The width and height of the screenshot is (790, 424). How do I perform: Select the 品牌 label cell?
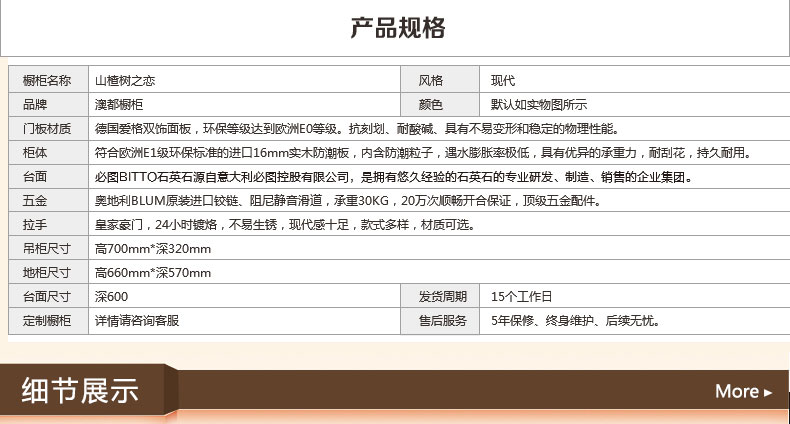48,104
